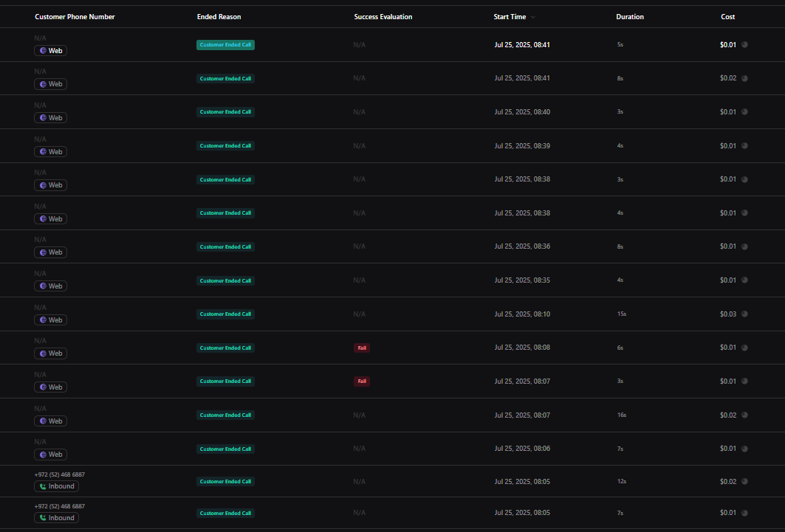This screenshot has height=532, width=785.
Task: Open cost pie icon for the 5s call
Action: [x=744, y=44]
